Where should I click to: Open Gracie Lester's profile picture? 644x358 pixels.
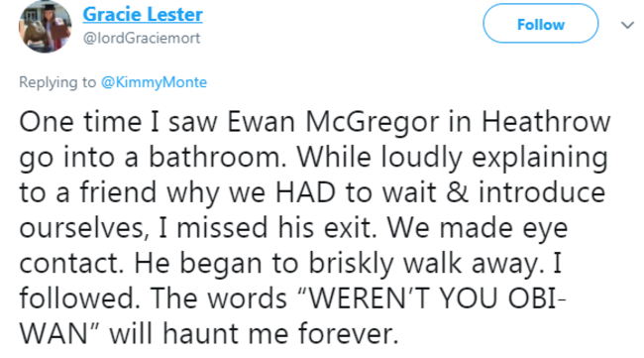pyautogui.click(x=46, y=27)
